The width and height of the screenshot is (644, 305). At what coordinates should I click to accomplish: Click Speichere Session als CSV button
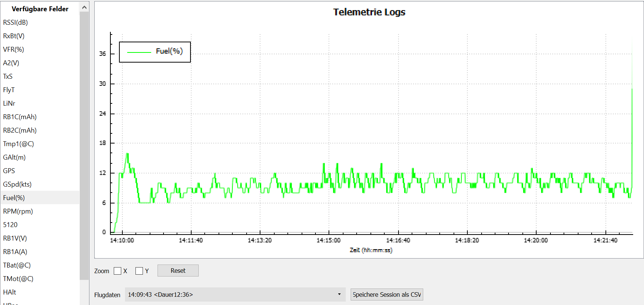[x=387, y=295]
